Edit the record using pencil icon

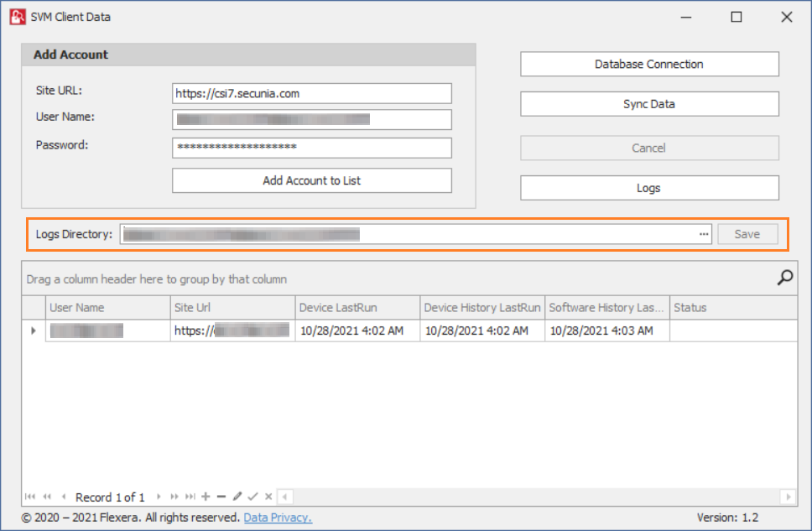tap(237, 497)
